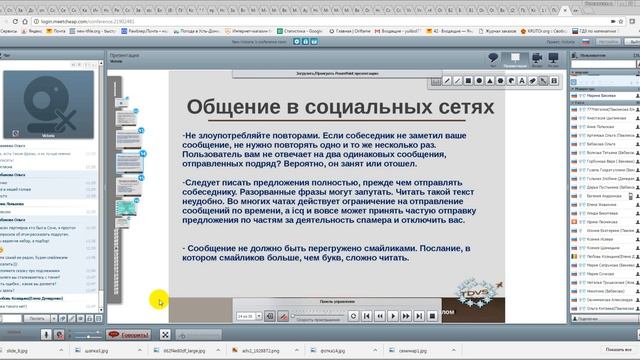Select the triangle drawing tool
640x360 pixels.
coord(490,81)
